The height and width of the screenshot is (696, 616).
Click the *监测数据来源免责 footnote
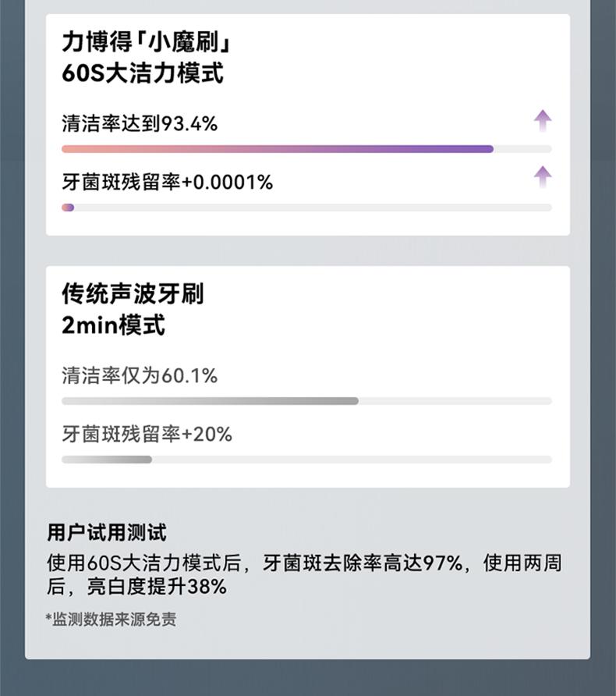(111, 620)
